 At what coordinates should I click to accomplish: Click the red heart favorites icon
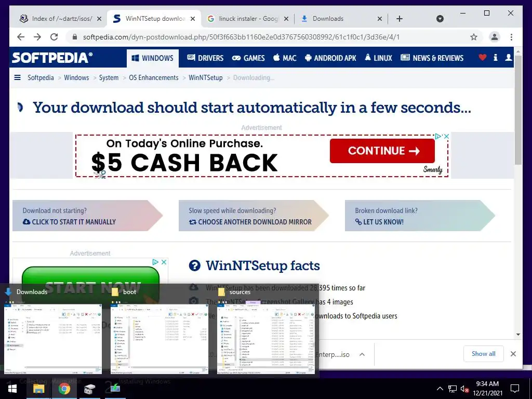(x=482, y=58)
